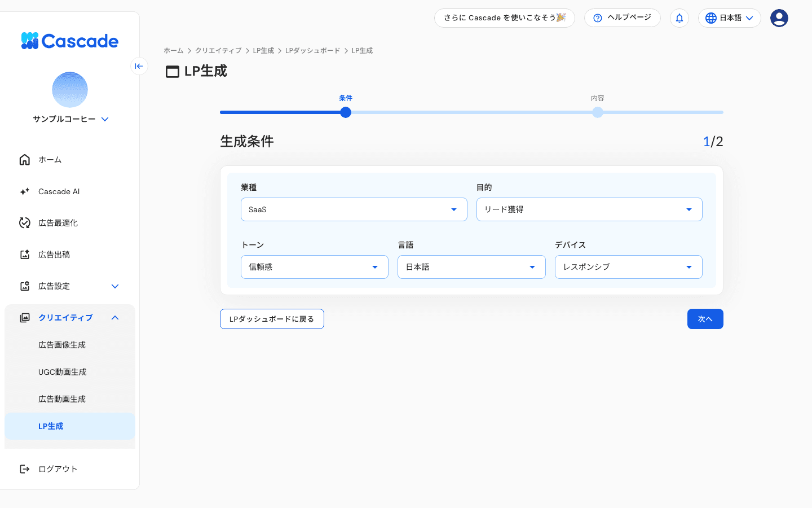Open notifications bell icon
The image size is (812, 508).
point(679,18)
